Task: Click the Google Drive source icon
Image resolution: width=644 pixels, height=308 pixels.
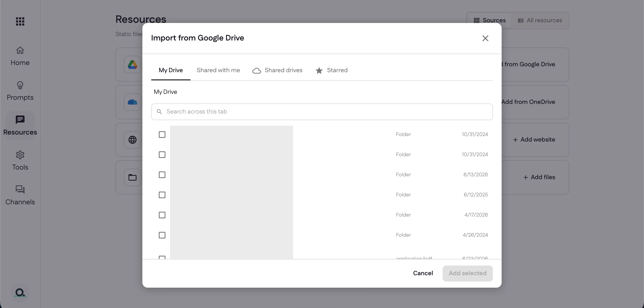Action: tap(132, 65)
